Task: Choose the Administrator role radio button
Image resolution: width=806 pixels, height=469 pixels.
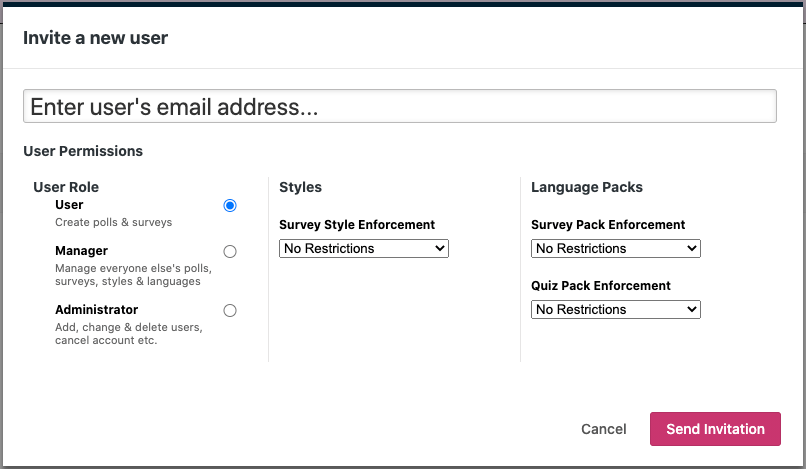Action: 230,311
